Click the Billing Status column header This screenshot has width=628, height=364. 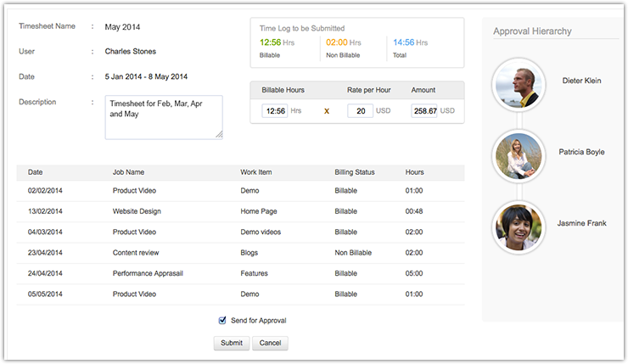click(x=355, y=172)
